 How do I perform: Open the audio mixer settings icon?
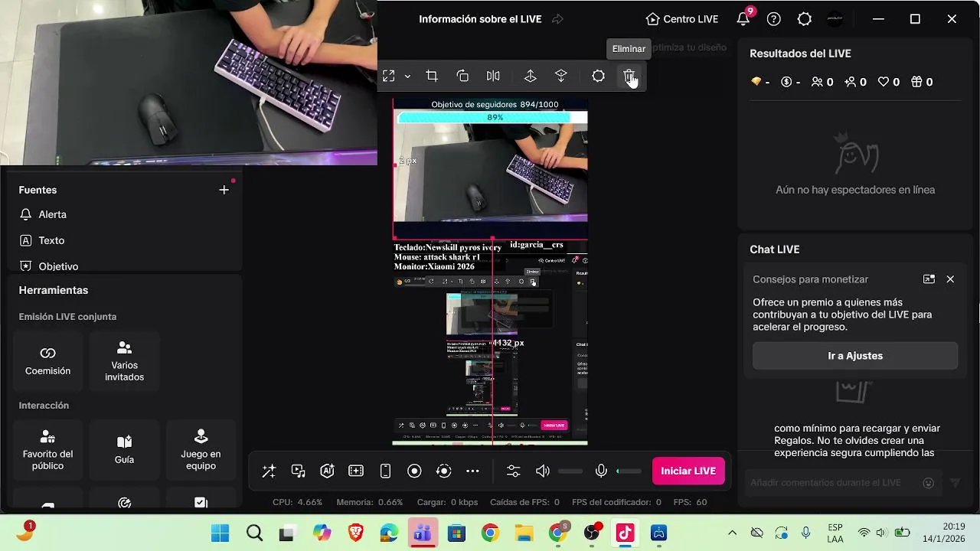513,471
